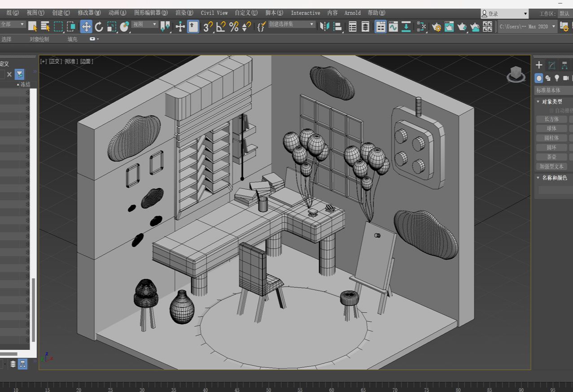The height and width of the screenshot is (392, 573).
Task: Click Use Pivot Point Center icon
Action: click(165, 26)
